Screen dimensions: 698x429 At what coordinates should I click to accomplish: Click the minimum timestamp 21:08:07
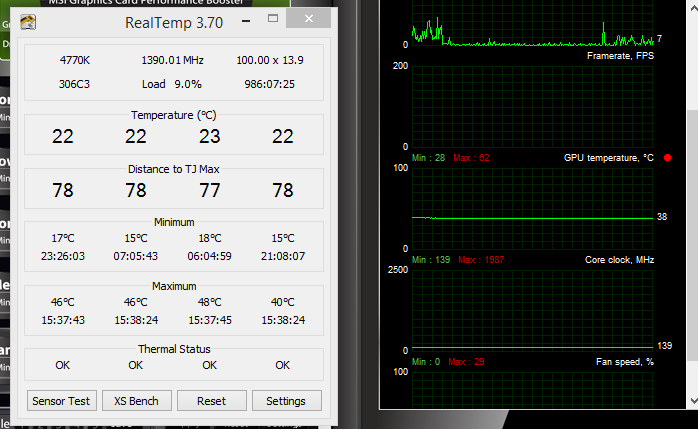(283, 256)
